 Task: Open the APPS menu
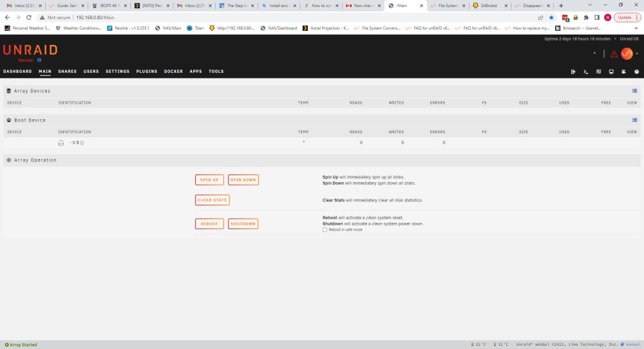[196, 71]
